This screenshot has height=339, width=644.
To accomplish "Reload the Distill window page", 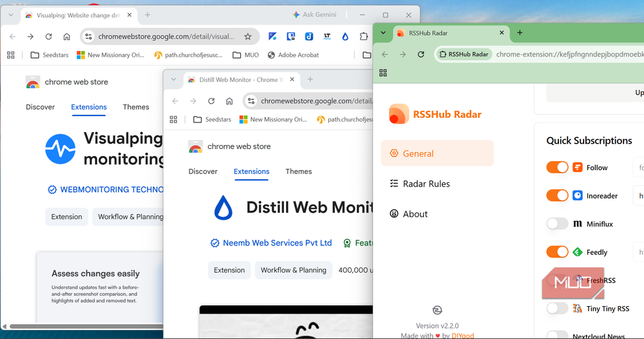I will click(x=211, y=101).
